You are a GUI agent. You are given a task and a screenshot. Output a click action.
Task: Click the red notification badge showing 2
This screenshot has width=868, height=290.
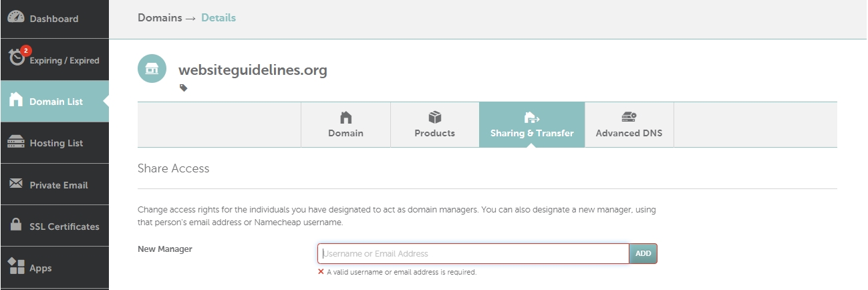coord(25,50)
